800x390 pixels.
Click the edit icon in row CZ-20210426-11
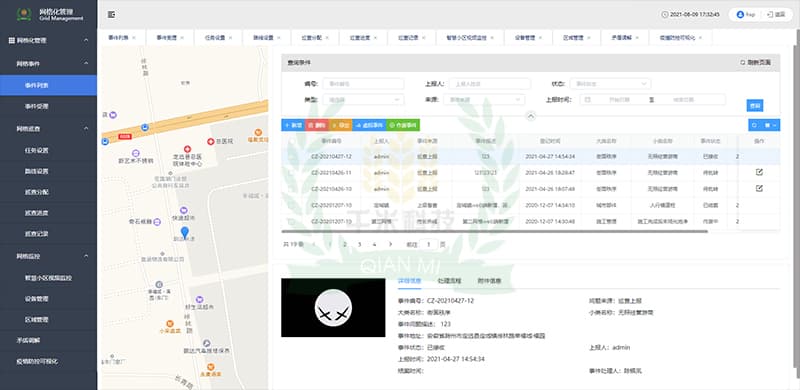pyautogui.click(x=759, y=172)
